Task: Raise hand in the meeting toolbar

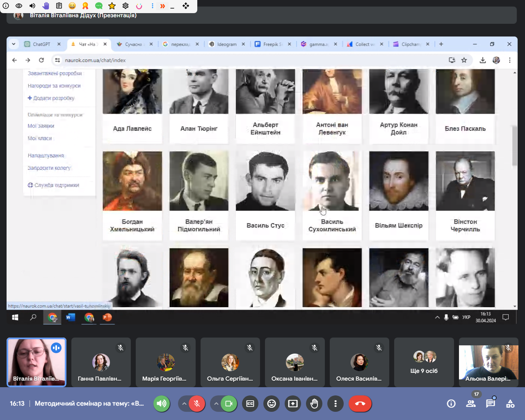Action: click(314, 404)
